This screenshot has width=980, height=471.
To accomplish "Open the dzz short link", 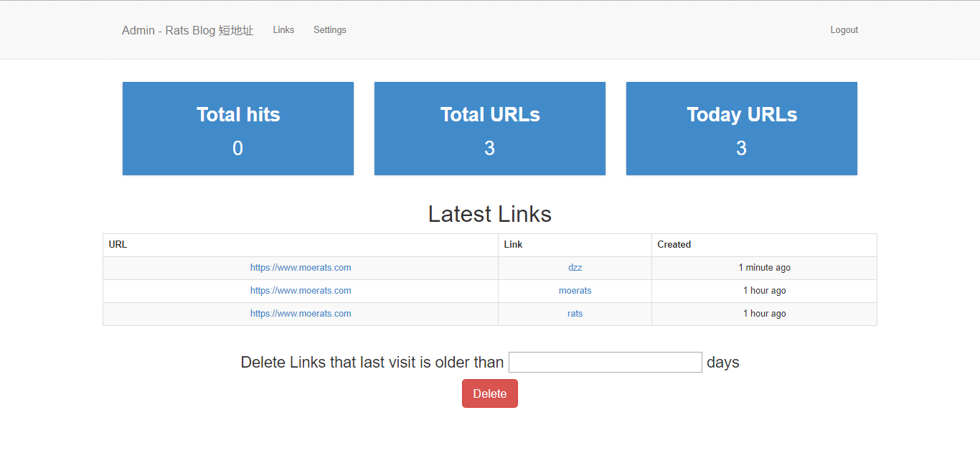I will click(x=575, y=268).
